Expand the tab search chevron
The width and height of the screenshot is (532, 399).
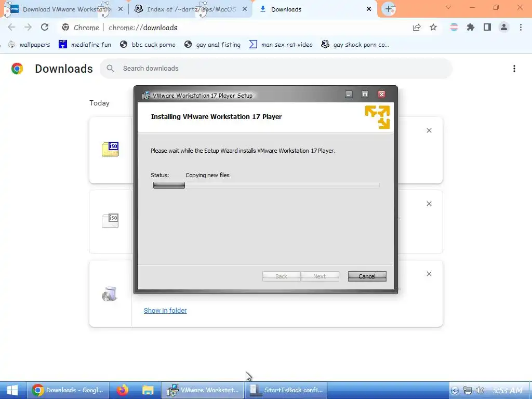[x=448, y=7]
